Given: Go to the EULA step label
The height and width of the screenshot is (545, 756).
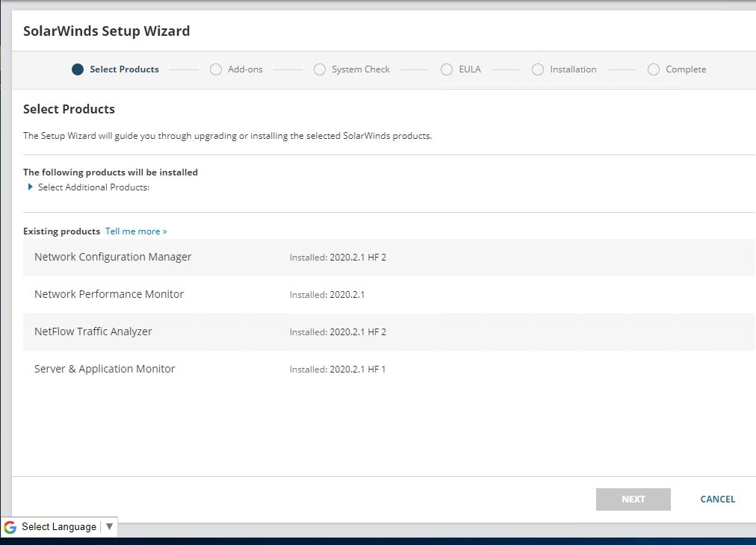Looking at the screenshot, I should [x=470, y=69].
